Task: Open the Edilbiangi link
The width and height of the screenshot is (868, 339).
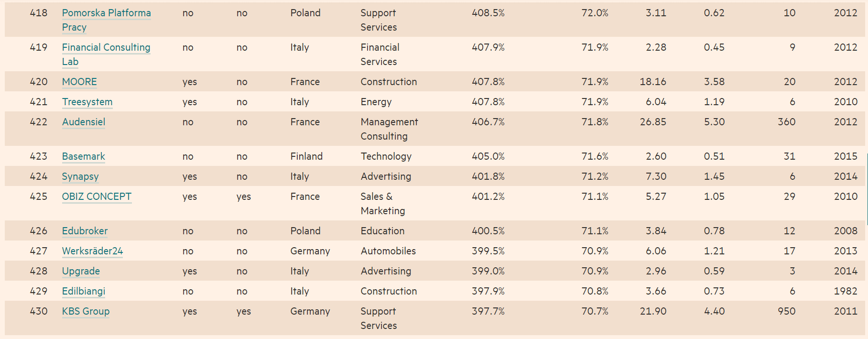Action: (x=84, y=291)
